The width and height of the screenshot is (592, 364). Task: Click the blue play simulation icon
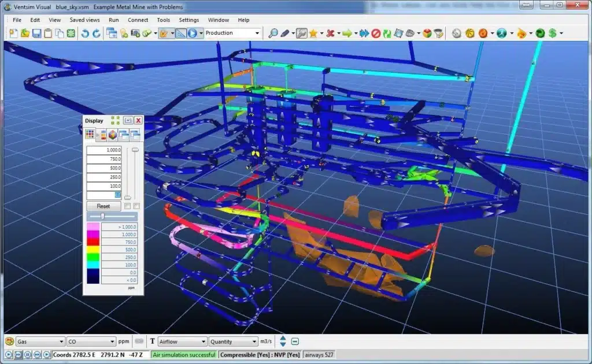pyautogui.click(x=193, y=34)
